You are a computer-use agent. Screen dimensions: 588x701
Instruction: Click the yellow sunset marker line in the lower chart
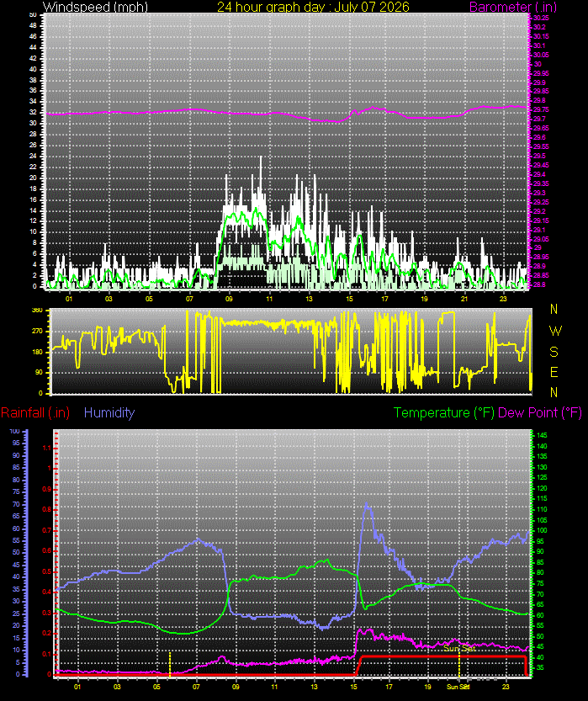click(458, 664)
